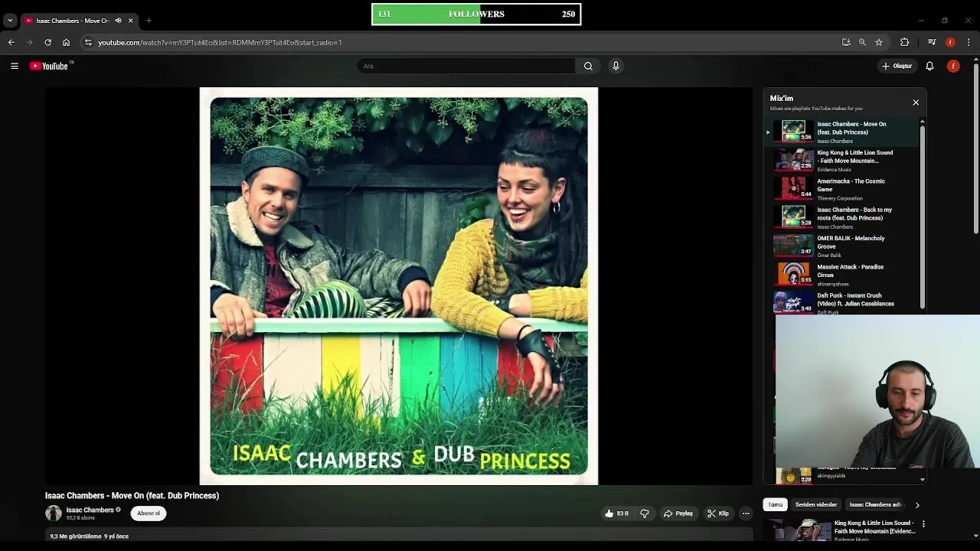The image size is (980, 551).
Task: Install app icon in address bar
Action: [846, 42]
